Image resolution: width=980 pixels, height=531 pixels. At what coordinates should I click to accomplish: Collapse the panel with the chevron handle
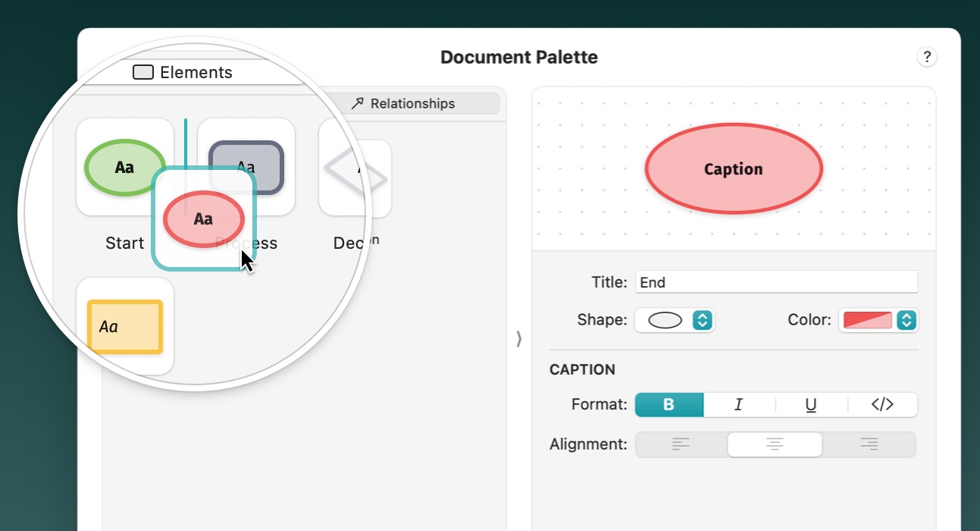click(x=519, y=338)
